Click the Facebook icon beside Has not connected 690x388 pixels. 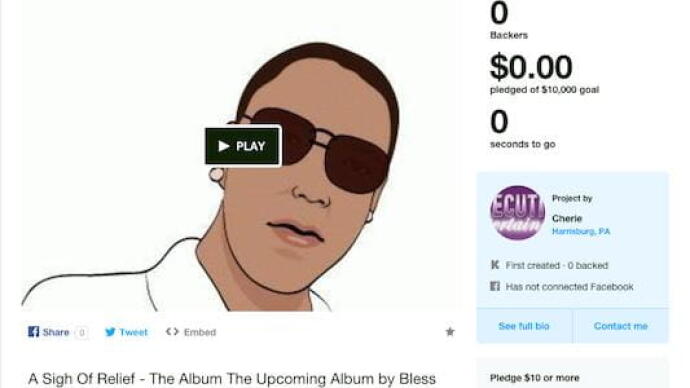pyautogui.click(x=495, y=286)
